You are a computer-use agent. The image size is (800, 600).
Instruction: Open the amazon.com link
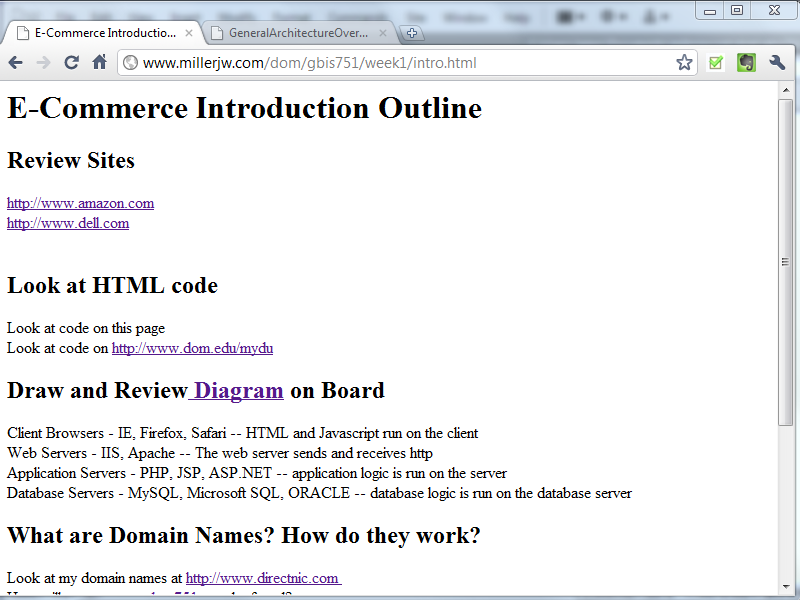click(80, 203)
